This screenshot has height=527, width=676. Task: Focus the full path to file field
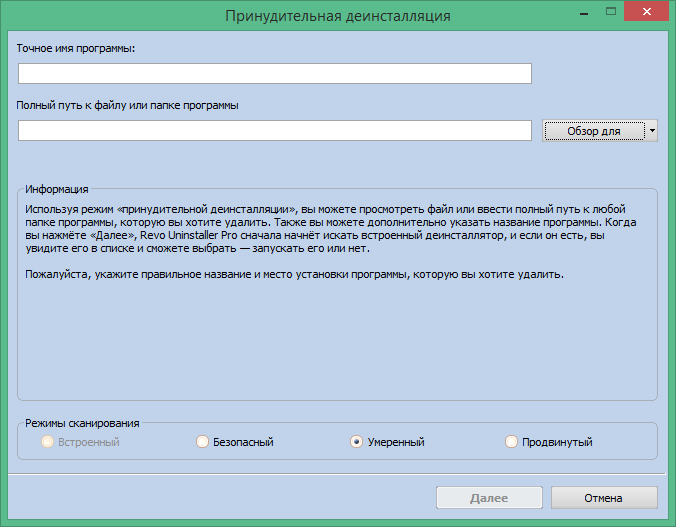click(x=275, y=130)
